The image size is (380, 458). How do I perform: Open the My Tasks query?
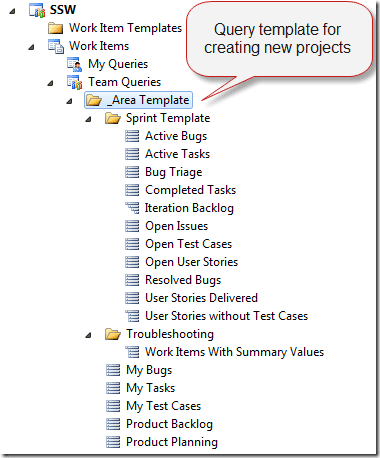coord(150,388)
